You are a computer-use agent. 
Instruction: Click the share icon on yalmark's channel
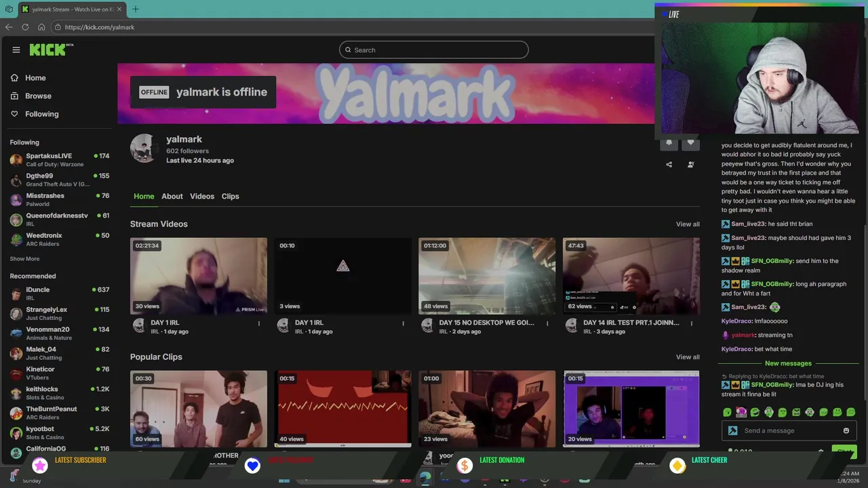[669, 164]
